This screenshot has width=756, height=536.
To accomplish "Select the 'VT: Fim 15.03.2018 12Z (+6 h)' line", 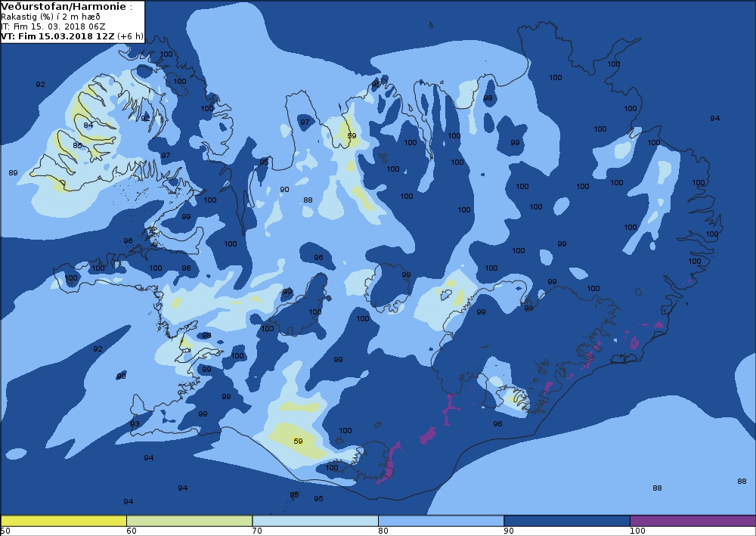I will click(72, 36).
